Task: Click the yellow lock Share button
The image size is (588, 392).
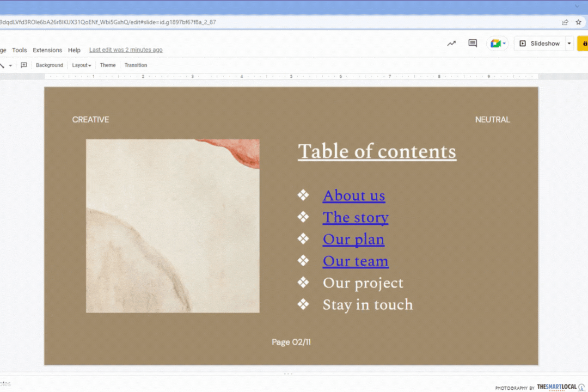Action: coord(584,44)
